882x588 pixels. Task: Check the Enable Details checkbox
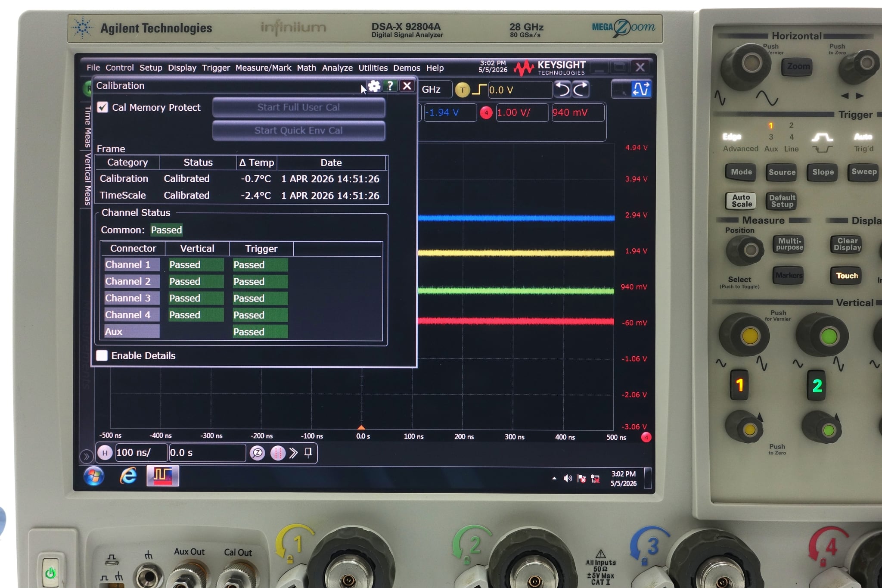point(102,355)
